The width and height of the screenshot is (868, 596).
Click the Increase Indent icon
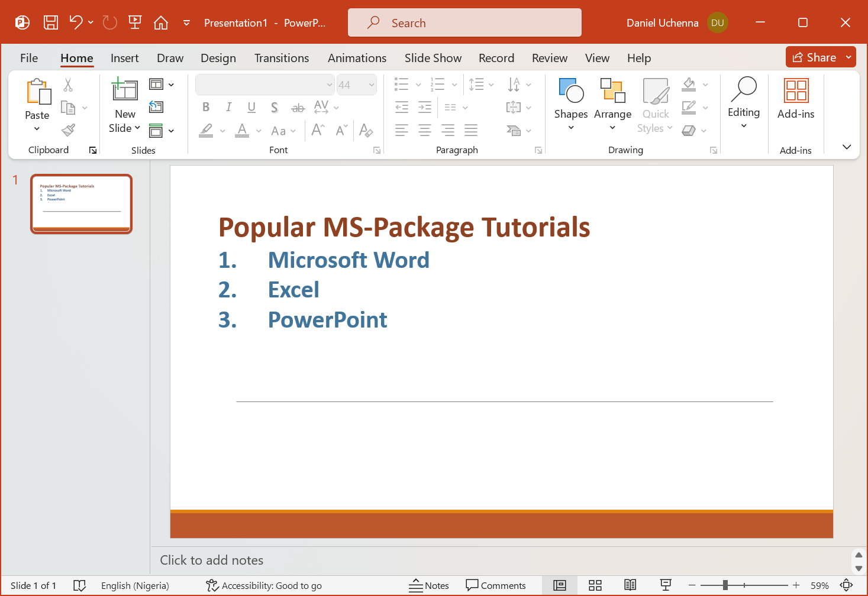[424, 107]
